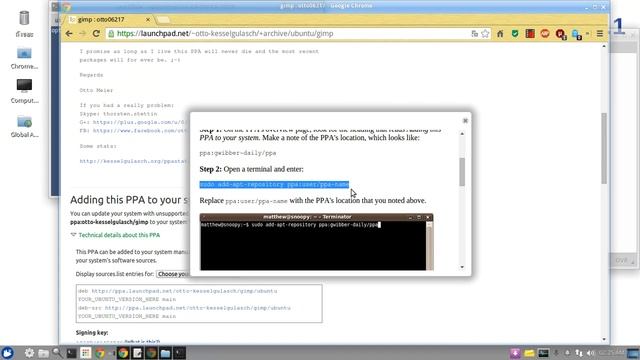The image size is (640, 360).
Task: Launch the magnifier search icon in taskbar
Action: pos(57,353)
